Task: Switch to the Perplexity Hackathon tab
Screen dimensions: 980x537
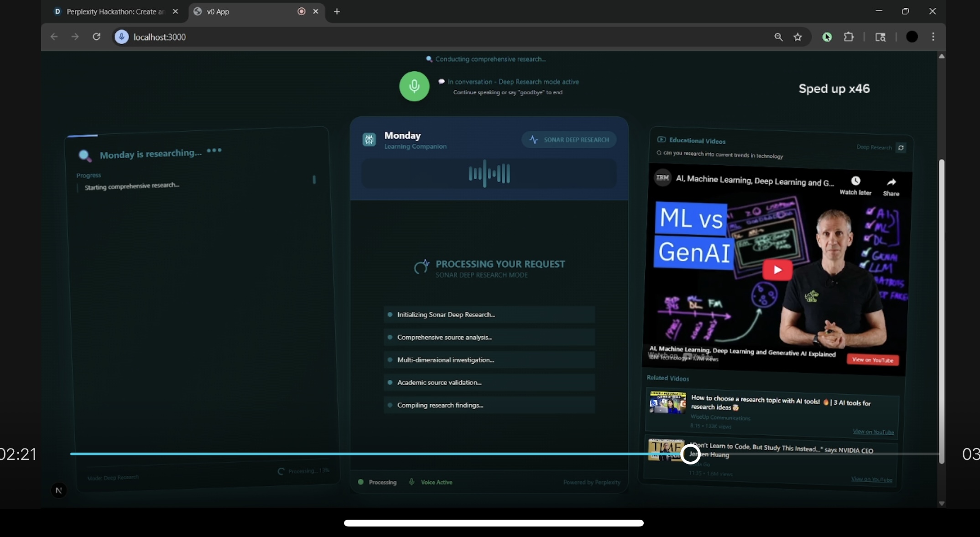Action: pos(115,11)
